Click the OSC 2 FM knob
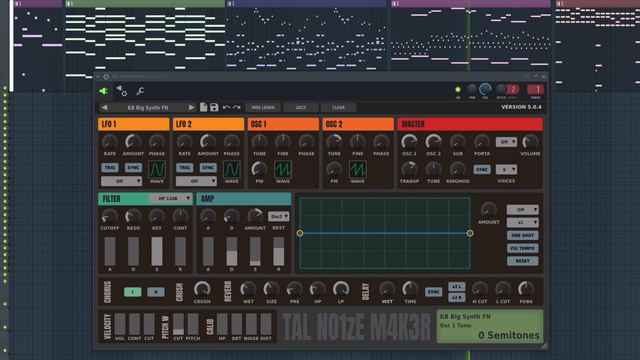Screen dimensions: 640x360 [334, 169]
